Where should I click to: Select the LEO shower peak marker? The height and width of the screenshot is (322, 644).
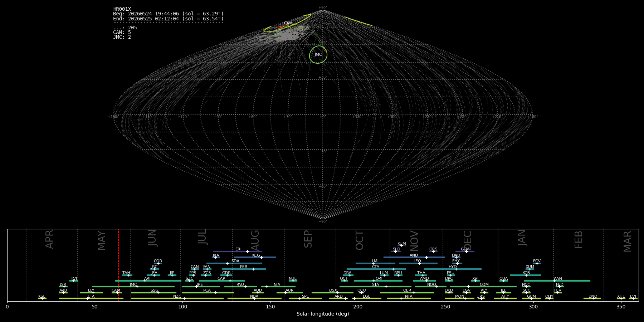point(419,263)
